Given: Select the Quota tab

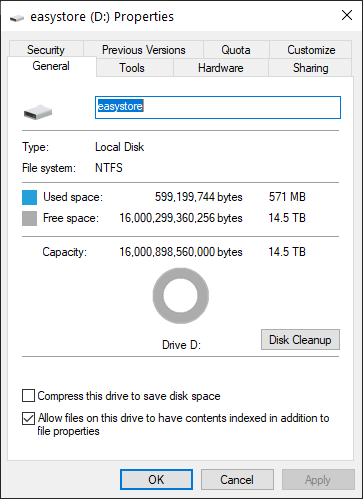Looking at the screenshot, I should pyautogui.click(x=236, y=50).
